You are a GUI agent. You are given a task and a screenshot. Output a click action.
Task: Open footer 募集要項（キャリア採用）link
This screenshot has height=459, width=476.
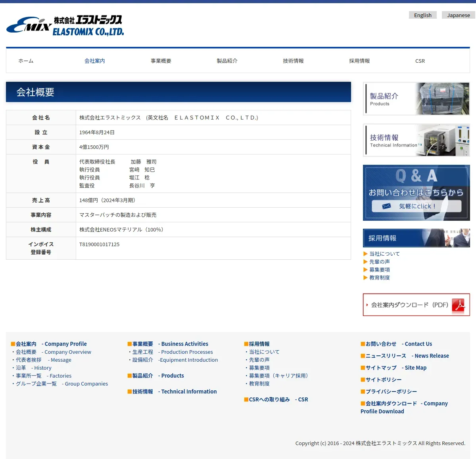pos(280,376)
